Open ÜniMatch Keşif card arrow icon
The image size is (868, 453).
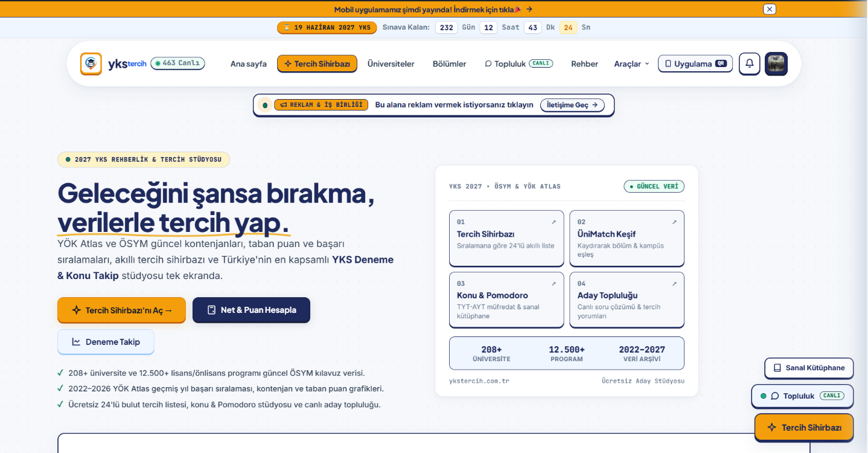pos(674,222)
